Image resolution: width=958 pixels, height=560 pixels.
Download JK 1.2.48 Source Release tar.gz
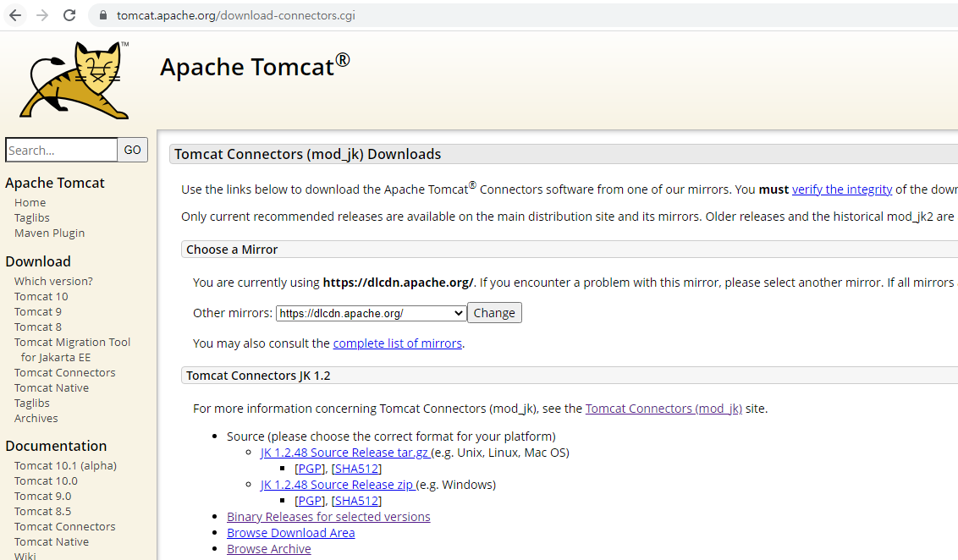pos(345,453)
